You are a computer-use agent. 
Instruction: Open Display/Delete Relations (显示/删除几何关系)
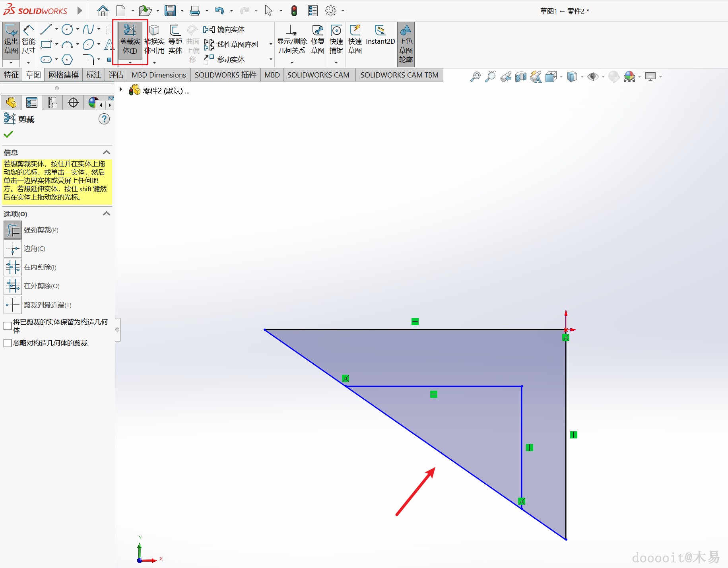[x=292, y=39]
